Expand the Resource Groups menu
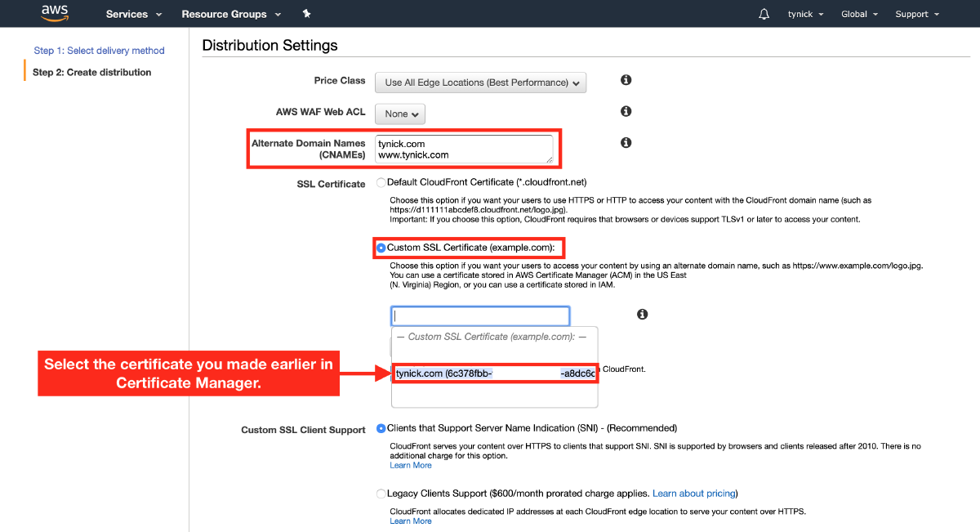 231,14
